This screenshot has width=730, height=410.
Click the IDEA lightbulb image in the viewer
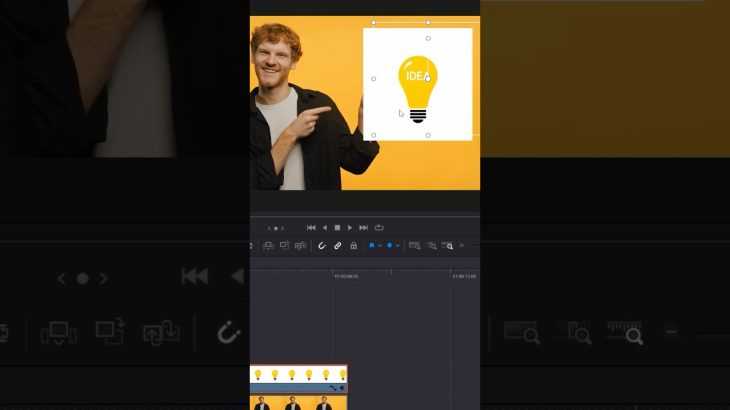pos(418,84)
